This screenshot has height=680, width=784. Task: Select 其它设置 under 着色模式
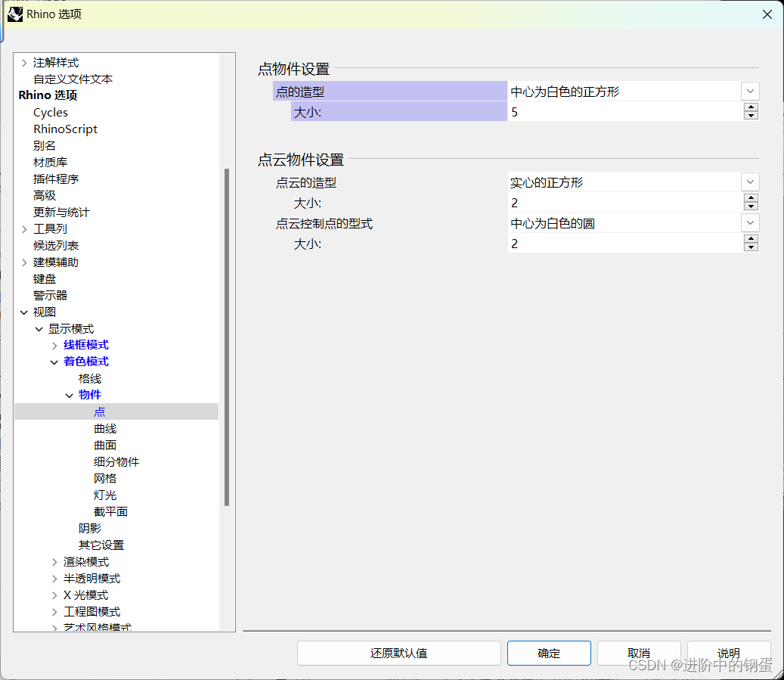101,545
